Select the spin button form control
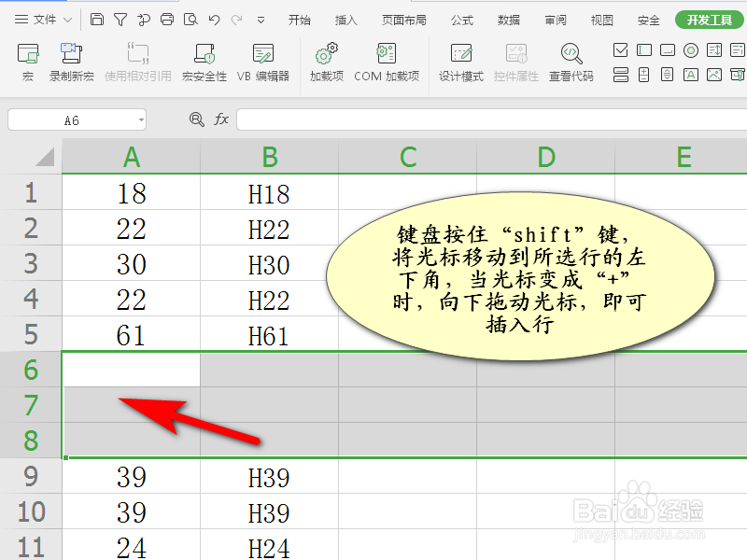 click(x=643, y=73)
